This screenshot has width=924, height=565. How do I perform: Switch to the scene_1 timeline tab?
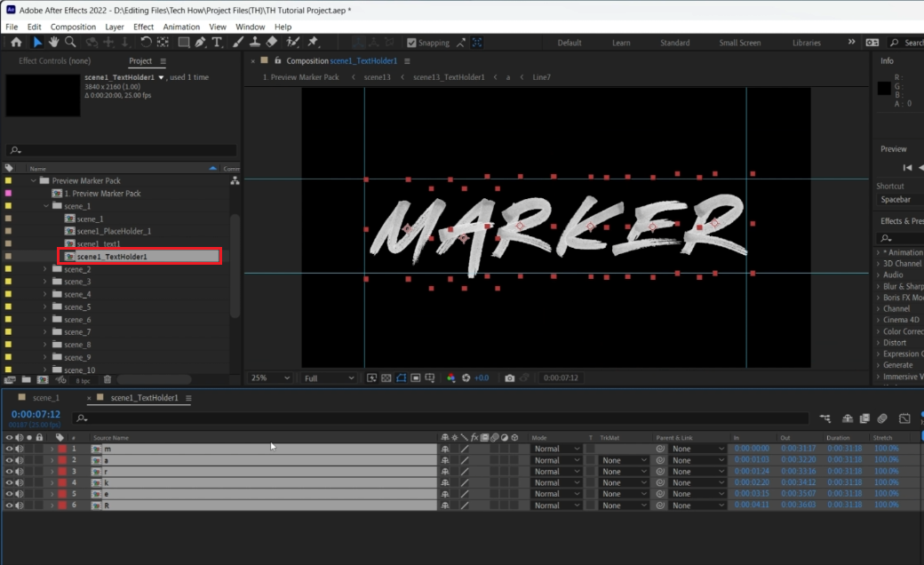click(45, 398)
